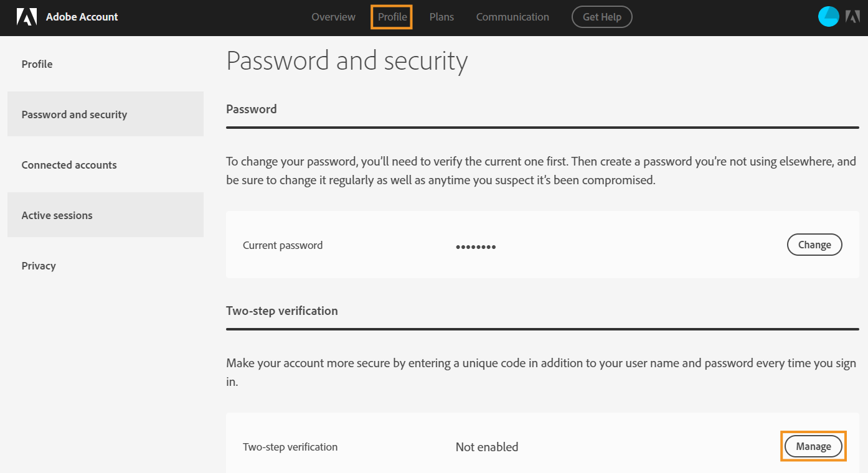The width and height of the screenshot is (868, 473).
Task: Select Profile in the left sidebar
Action: click(37, 64)
